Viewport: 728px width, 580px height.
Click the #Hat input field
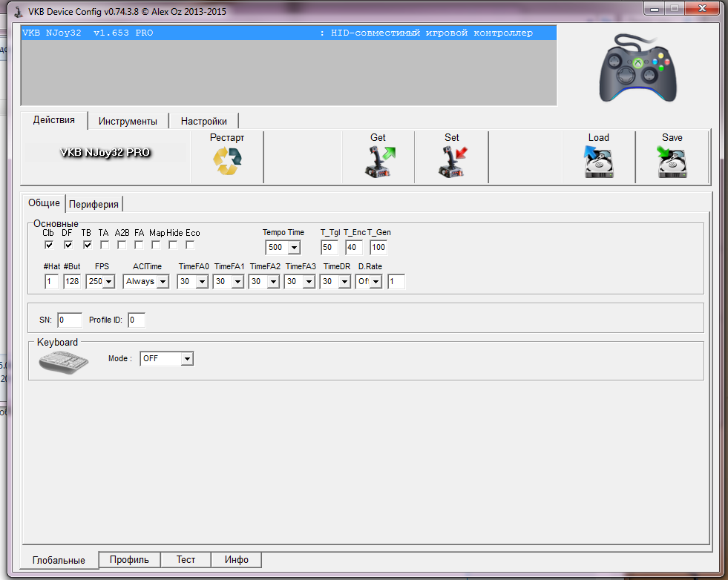pos(51,281)
